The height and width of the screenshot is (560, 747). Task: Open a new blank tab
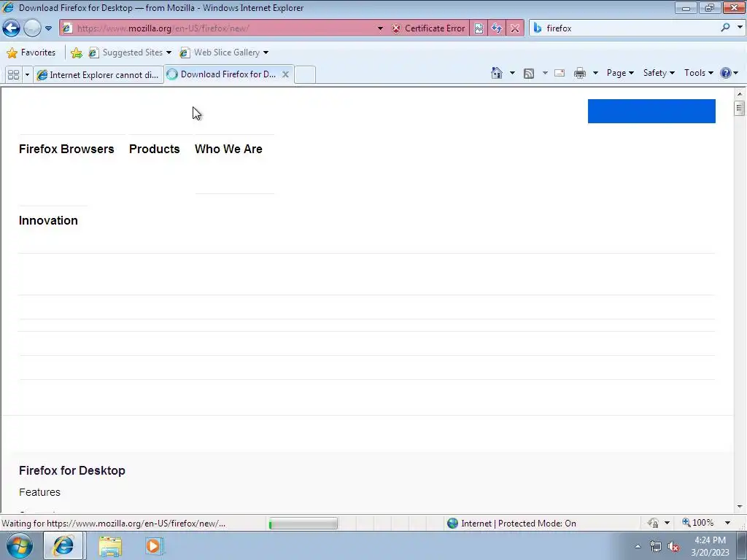point(305,75)
